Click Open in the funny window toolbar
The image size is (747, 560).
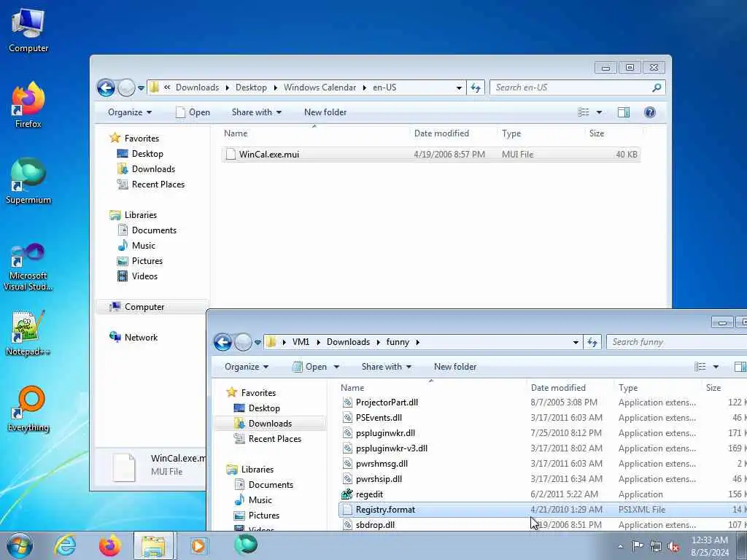(x=311, y=367)
